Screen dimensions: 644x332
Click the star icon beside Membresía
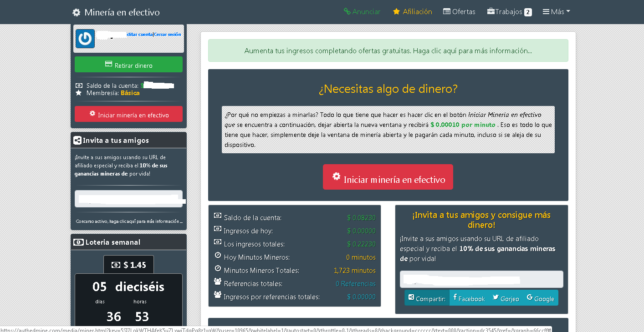[x=79, y=93]
